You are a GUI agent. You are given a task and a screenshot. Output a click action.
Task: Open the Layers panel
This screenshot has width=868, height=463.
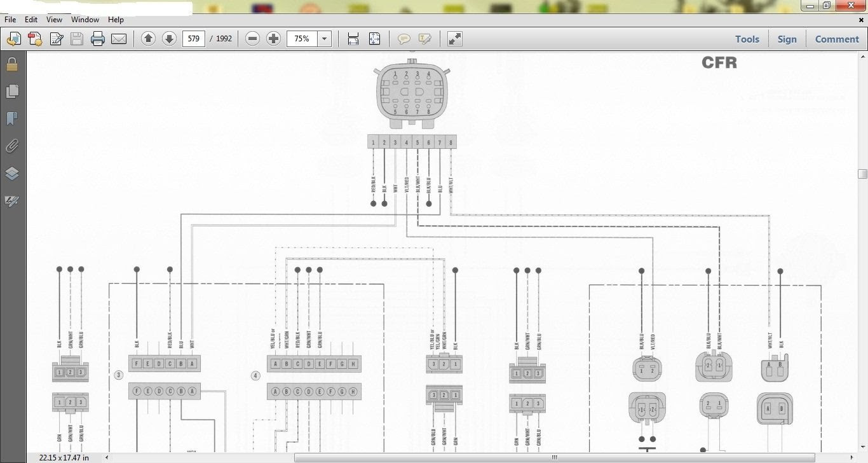pos(11,174)
